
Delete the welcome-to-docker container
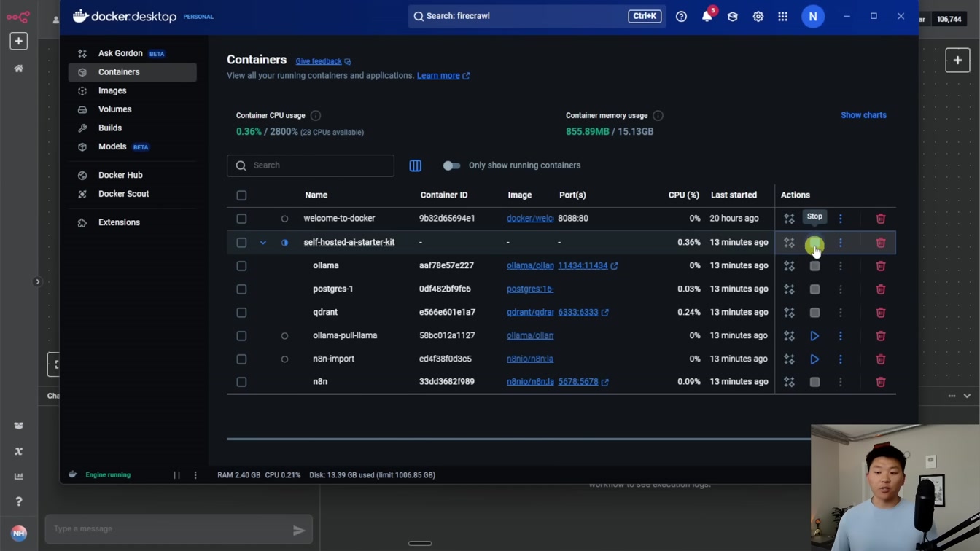[880, 219]
